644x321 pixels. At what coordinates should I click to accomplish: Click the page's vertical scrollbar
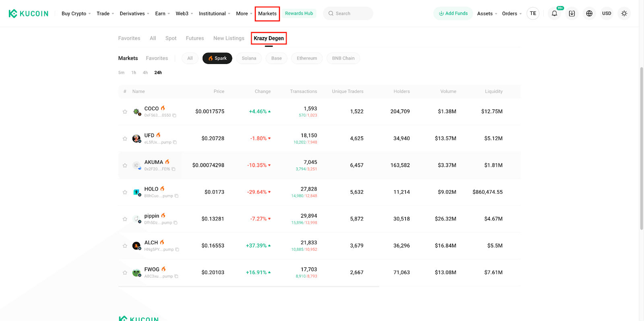pyautogui.click(x=642, y=149)
